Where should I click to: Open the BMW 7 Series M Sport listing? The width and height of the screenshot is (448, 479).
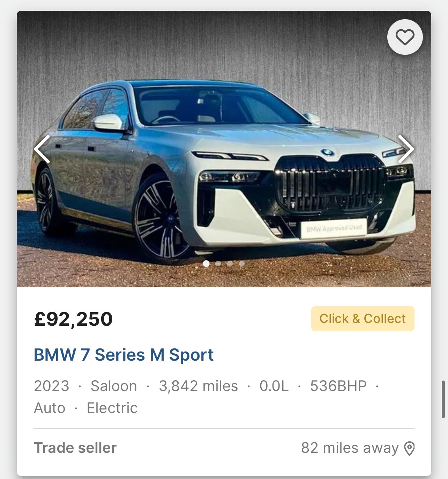[x=124, y=355]
